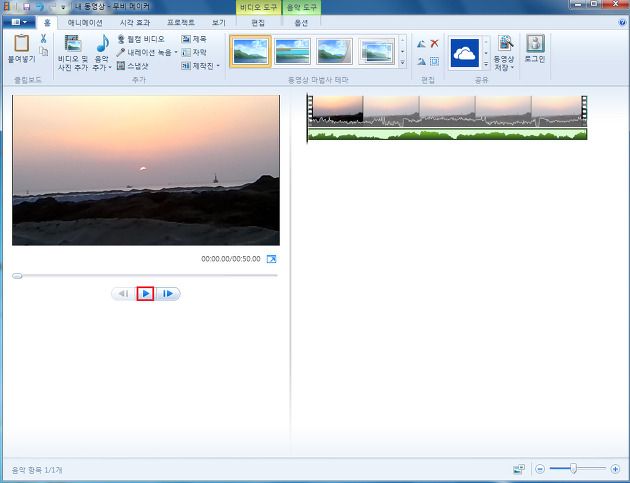This screenshot has width=630, height=483.
Task: Customize quick access toolbar dropdown arrow
Action: pos(63,7)
